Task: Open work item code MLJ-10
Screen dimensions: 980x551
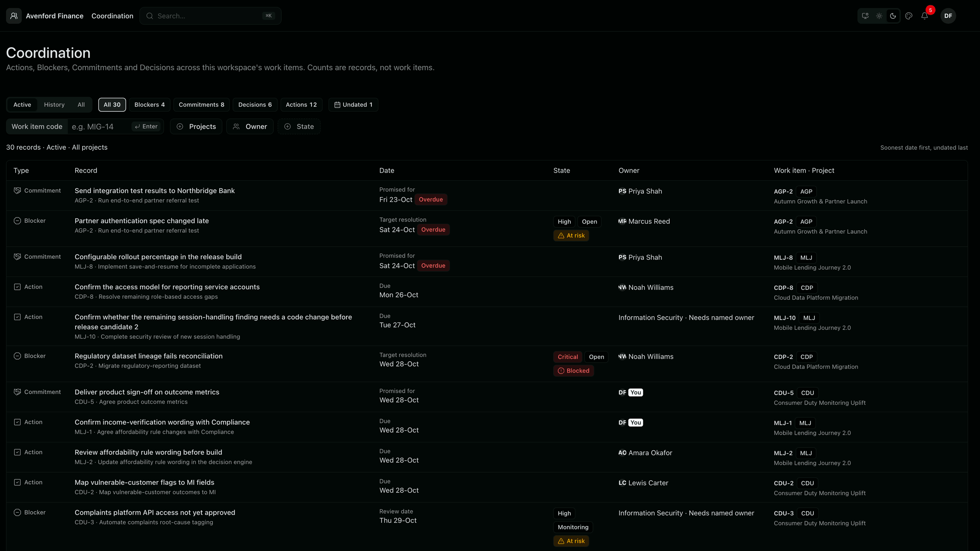Action: [784, 318]
